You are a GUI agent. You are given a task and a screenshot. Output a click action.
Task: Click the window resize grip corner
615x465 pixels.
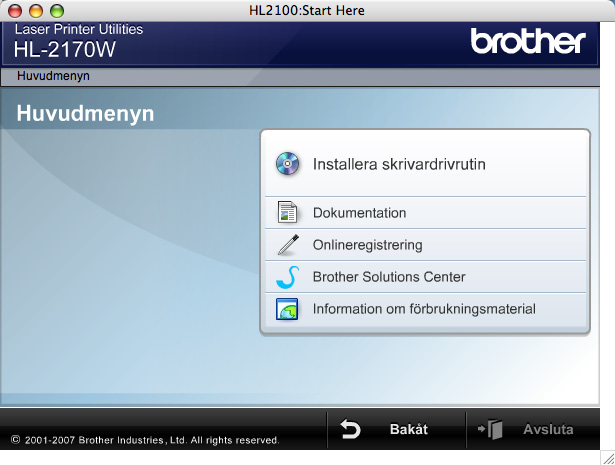point(608,458)
